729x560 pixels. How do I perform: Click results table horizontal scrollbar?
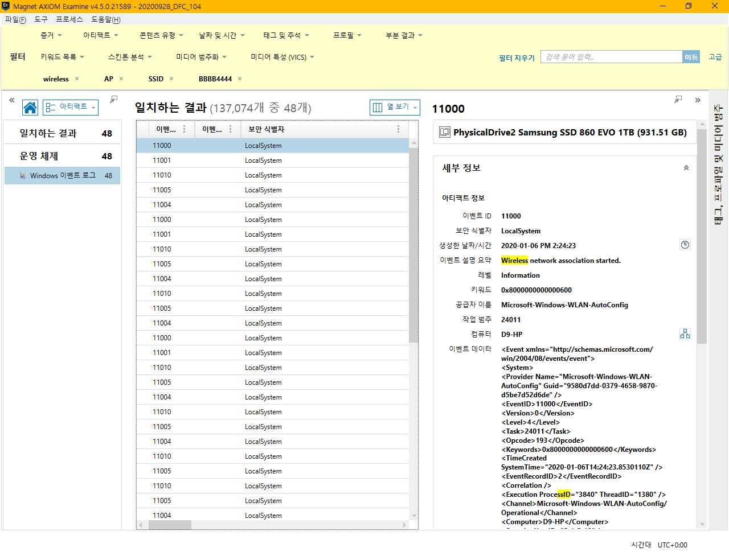(170, 525)
